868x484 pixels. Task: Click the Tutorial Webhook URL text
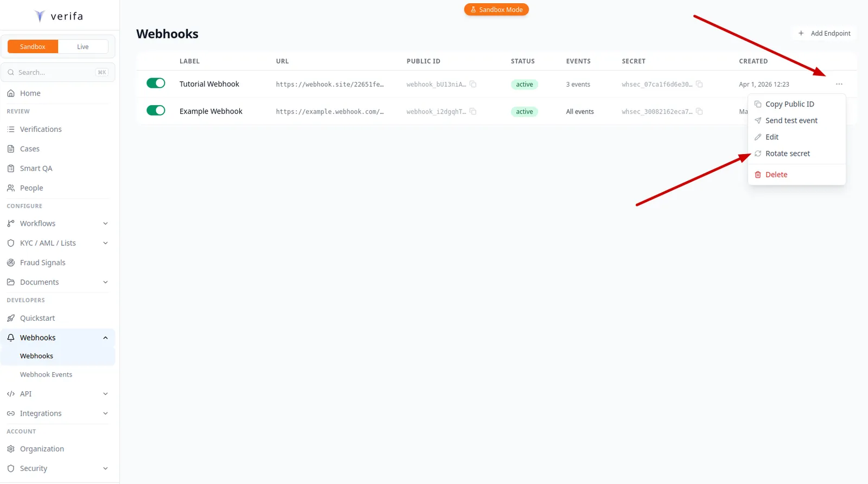coord(330,84)
